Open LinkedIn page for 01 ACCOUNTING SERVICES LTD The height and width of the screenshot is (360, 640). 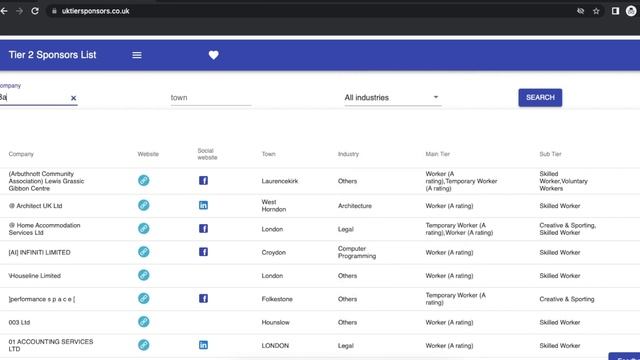pos(203,345)
